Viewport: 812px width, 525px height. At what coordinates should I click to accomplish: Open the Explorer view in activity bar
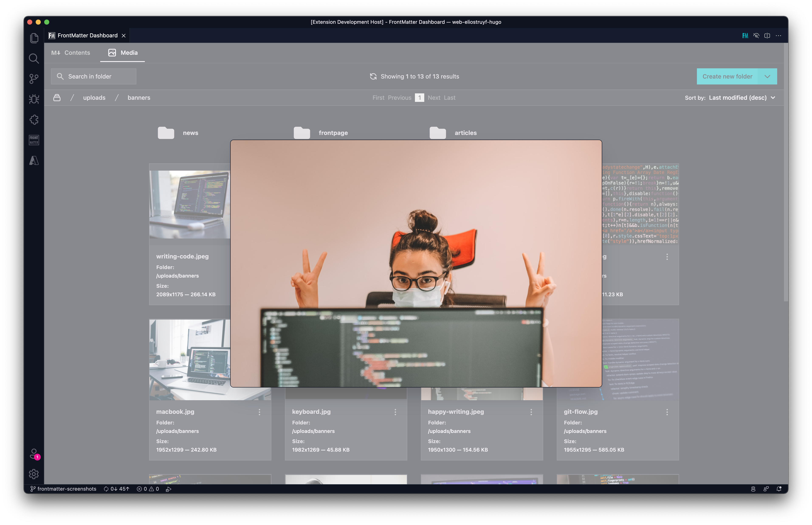(34, 38)
